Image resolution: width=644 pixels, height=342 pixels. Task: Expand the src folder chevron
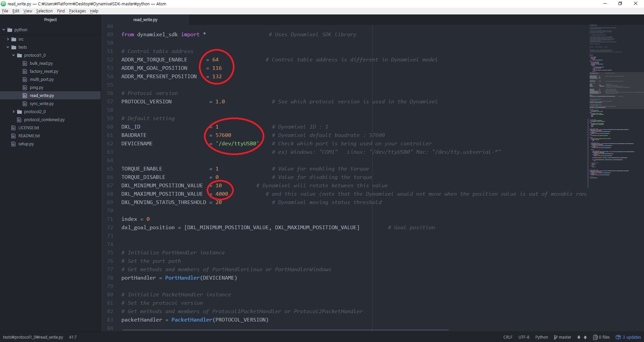tap(8, 39)
